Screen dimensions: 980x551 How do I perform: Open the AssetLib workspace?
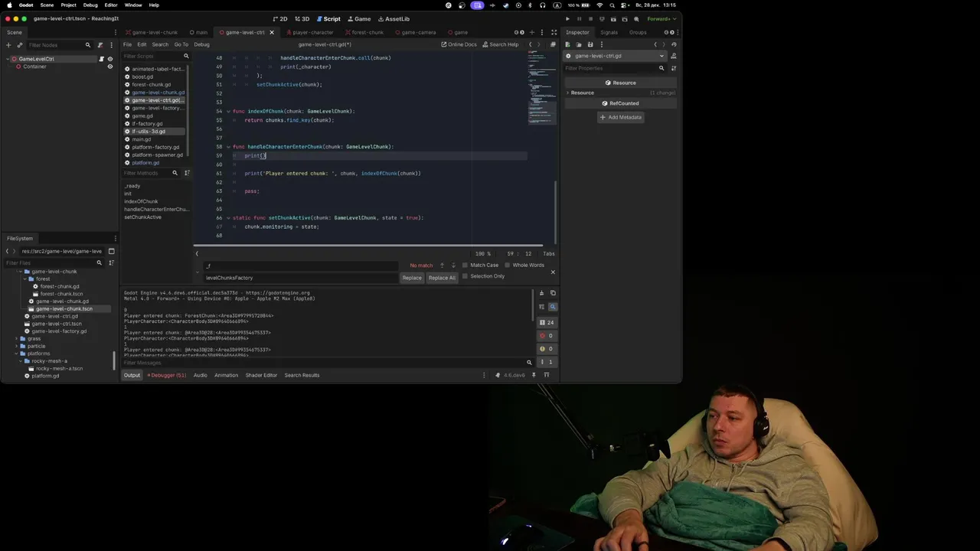pyautogui.click(x=394, y=18)
